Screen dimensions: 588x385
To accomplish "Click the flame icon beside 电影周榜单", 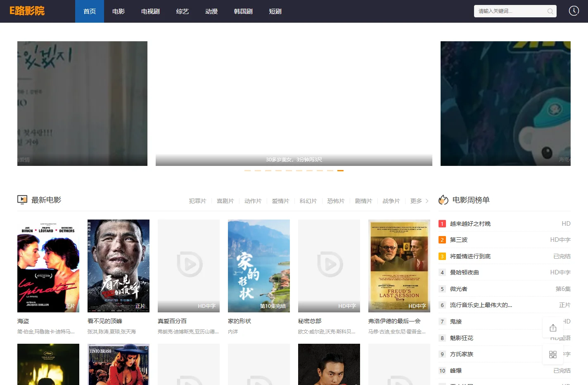I will (443, 200).
